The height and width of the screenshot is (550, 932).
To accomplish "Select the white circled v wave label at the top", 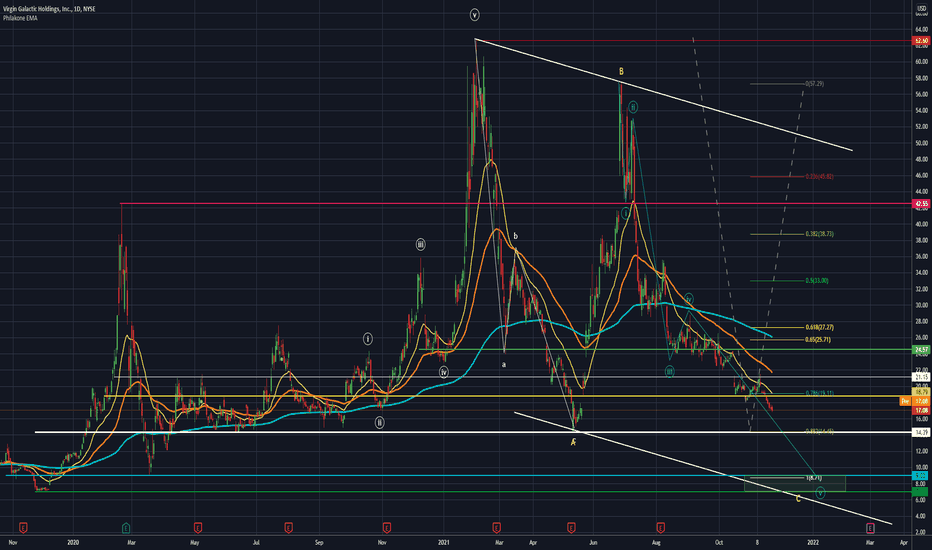I will point(474,15).
